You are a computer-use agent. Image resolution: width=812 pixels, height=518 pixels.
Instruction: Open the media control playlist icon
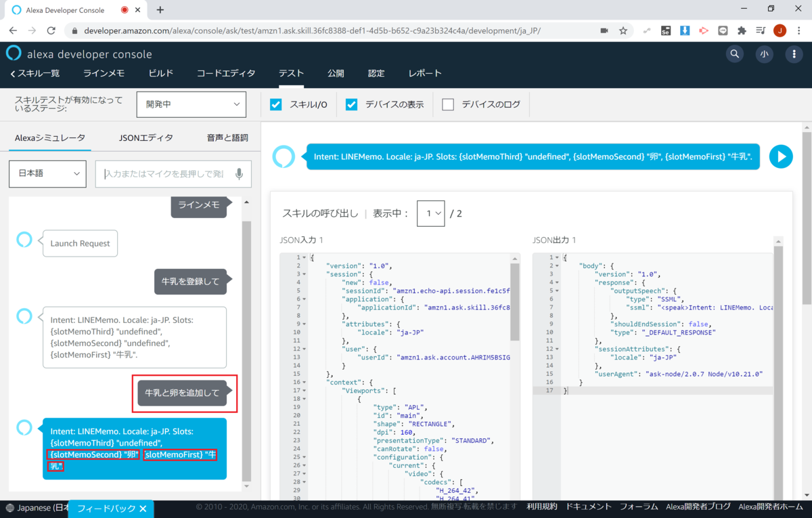(761, 30)
